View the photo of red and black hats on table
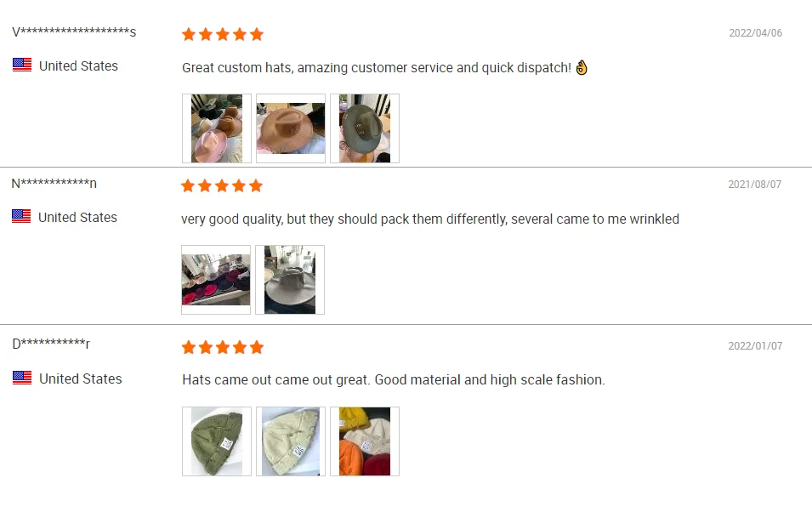Screen dimensions: 812x518 [216, 280]
